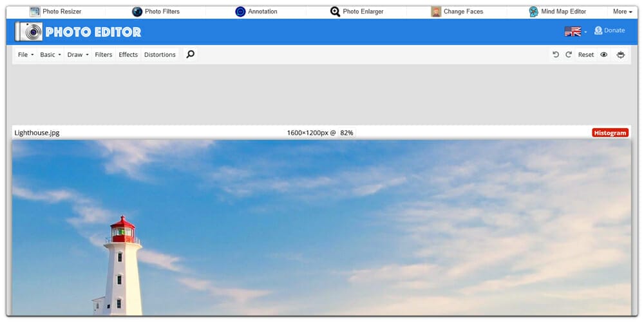Show the Histogram

(x=611, y=133)
